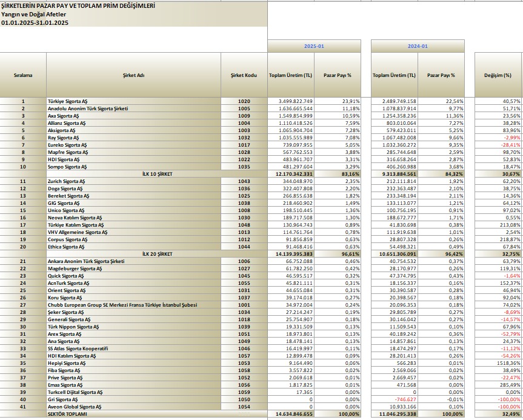
Task: Click the "Ethica Sigorta AŞ" cell
Action: click(133, 247)
